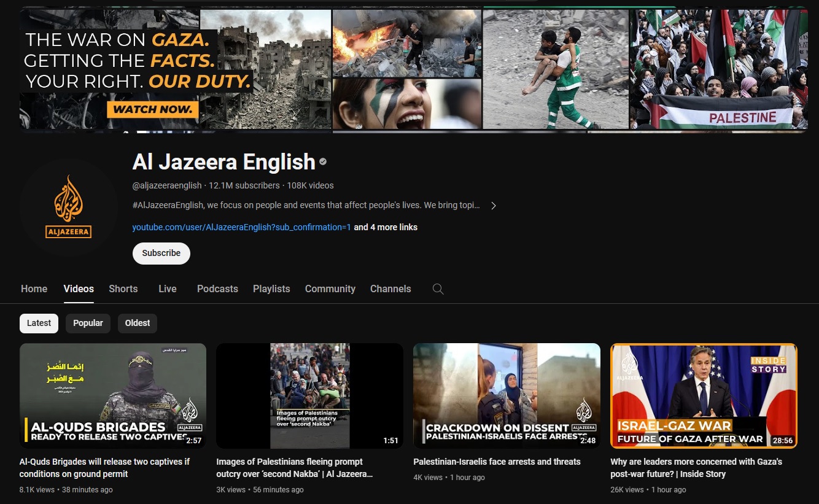Click the 2:57 duration badge
Image resolution: width=819 pixels, height=504 pixels.
click(x=193, y=441)
